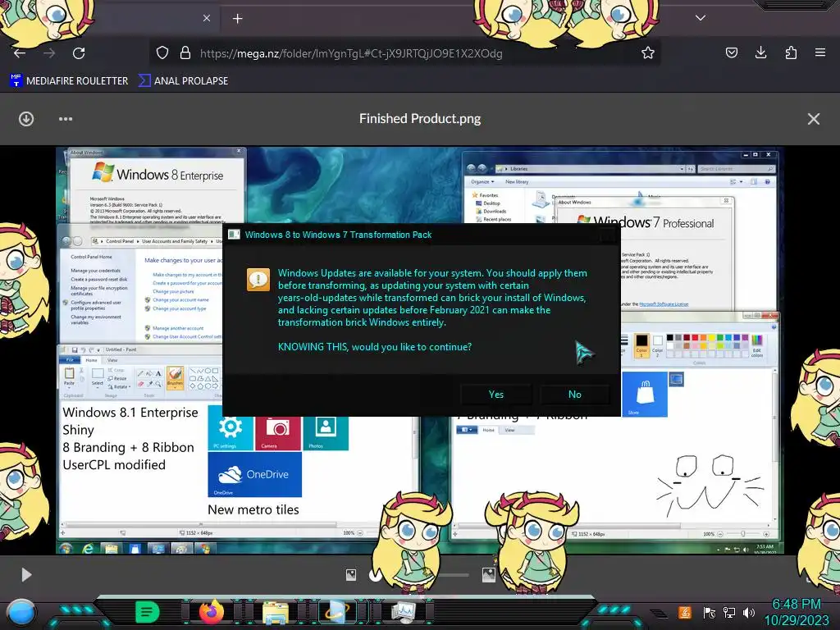Open the Firefox downloads panel
This screenshot has width=840, height=630.
coord(760,52)
